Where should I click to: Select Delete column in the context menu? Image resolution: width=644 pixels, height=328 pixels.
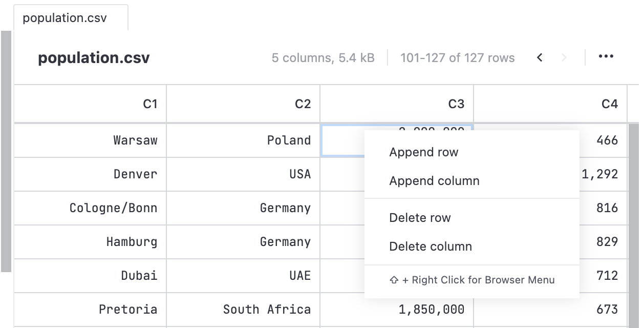tap(430, 246)
